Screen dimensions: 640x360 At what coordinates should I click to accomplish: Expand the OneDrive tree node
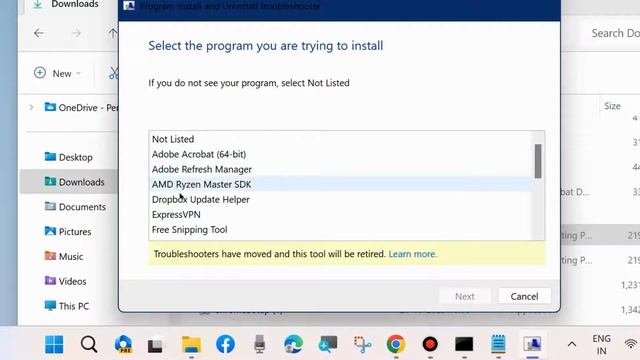pos(31,107)
